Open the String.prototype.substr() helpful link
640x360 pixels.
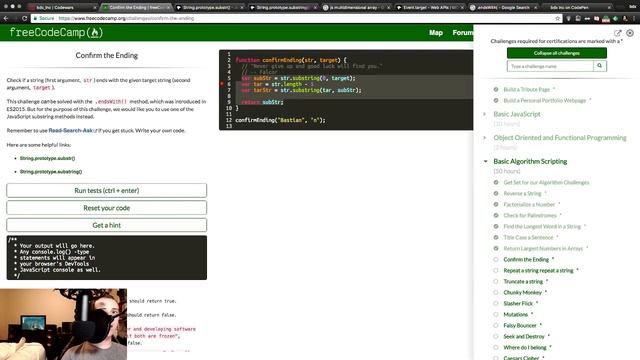[47, 158]
